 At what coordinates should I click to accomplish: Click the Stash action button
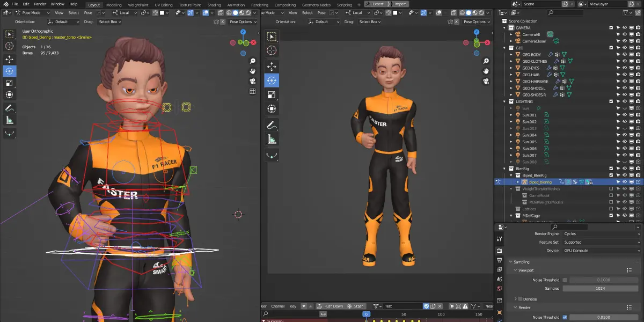356,306
